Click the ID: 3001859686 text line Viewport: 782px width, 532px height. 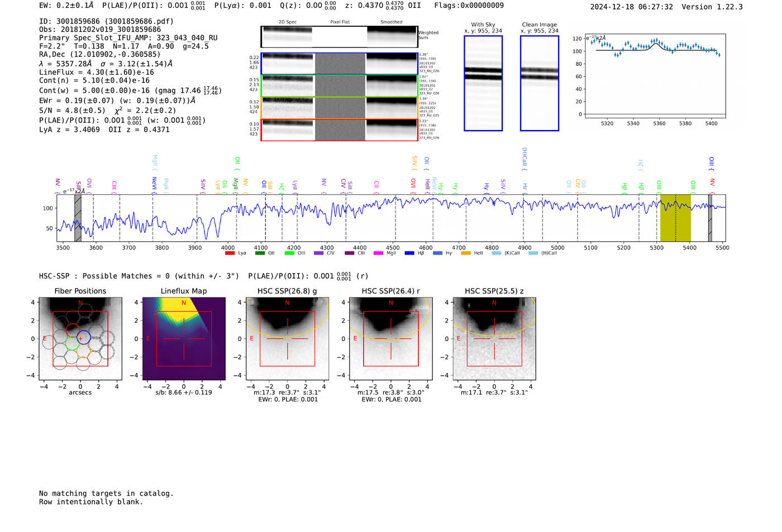pyautogui.click(x=106, y=21)
